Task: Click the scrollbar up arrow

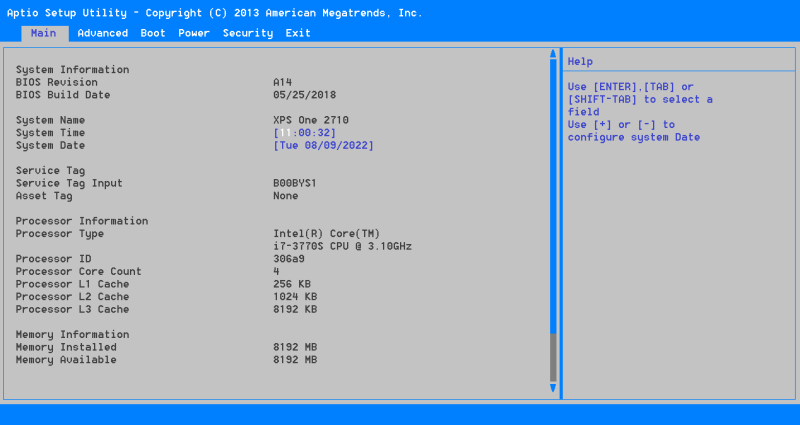Action: pos(553,54)
